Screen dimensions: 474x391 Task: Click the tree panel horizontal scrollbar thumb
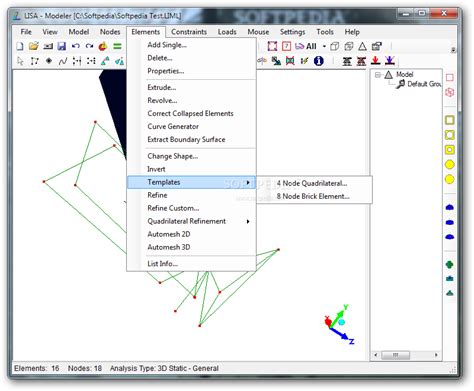point(395,355)
